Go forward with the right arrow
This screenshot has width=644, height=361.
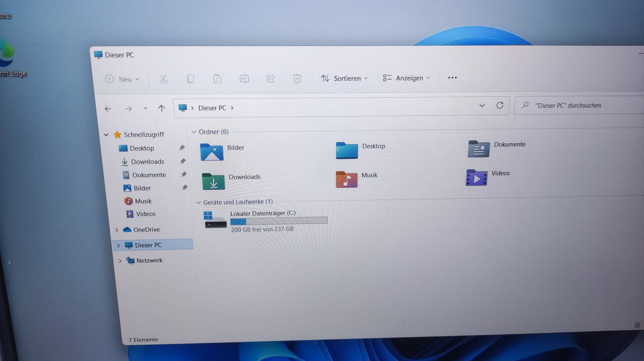click(128, 109)
